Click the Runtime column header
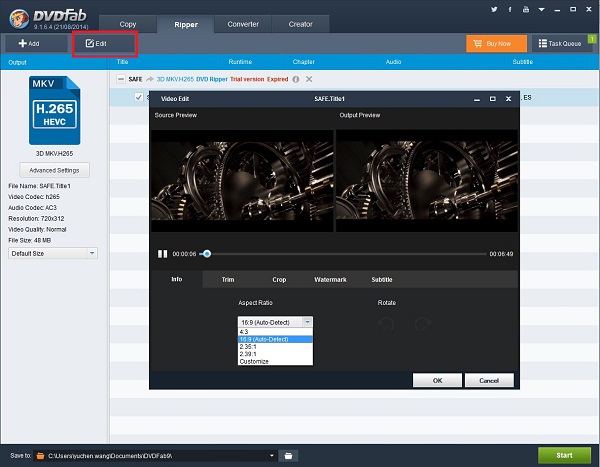The height and width of the screenshot is (467, 600). point(240,62)
